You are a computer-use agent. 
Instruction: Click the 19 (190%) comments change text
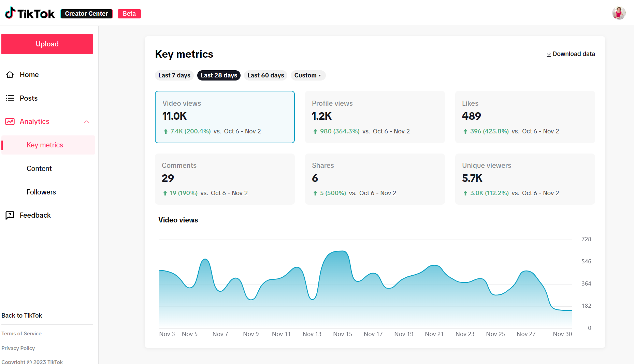(184, 193)
